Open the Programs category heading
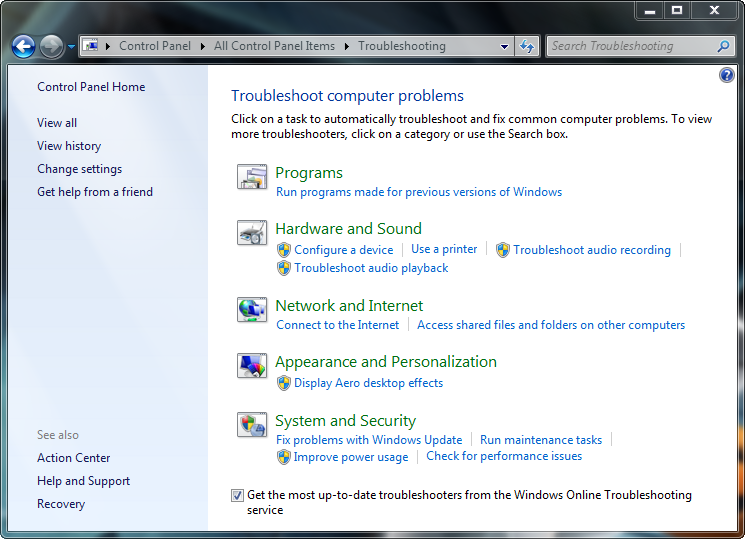This screenshot has width=745, height=539. pos(309,173)
